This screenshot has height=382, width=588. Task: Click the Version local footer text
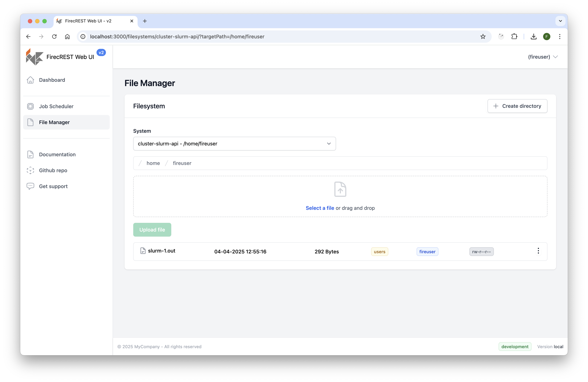(x=550, y=347)
